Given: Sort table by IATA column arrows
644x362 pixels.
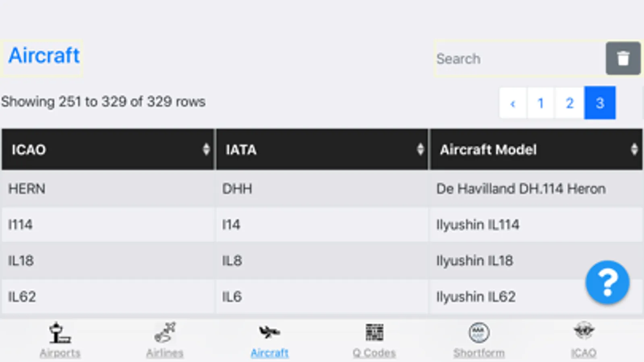Looking at the screenshot, I should (x=420, y=149).
